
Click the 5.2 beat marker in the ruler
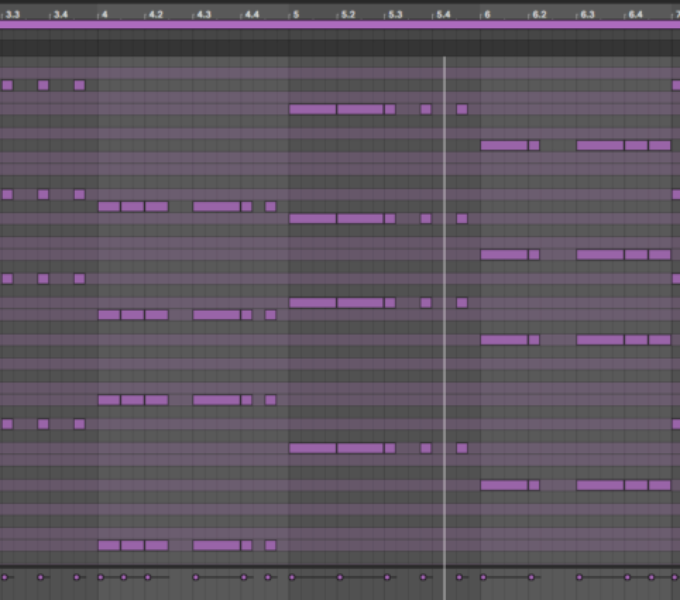[348, 15]
